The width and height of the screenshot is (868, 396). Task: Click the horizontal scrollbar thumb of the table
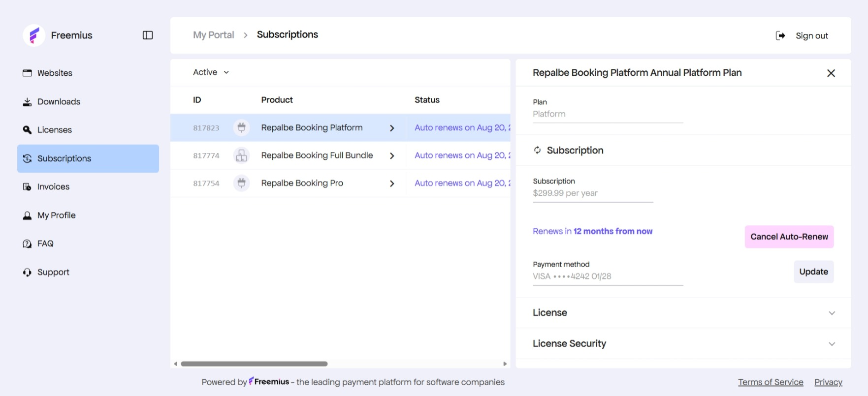254,364
